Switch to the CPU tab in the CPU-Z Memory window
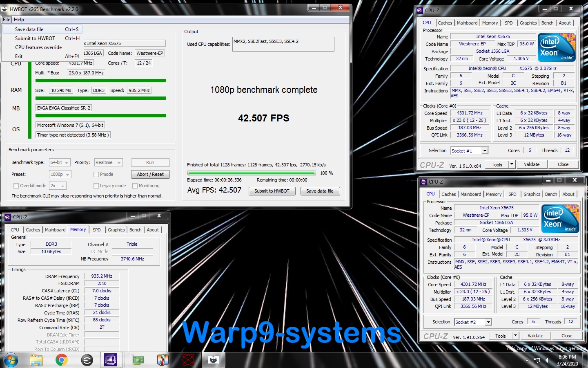 pyautogui.click(x=15, y=230)
